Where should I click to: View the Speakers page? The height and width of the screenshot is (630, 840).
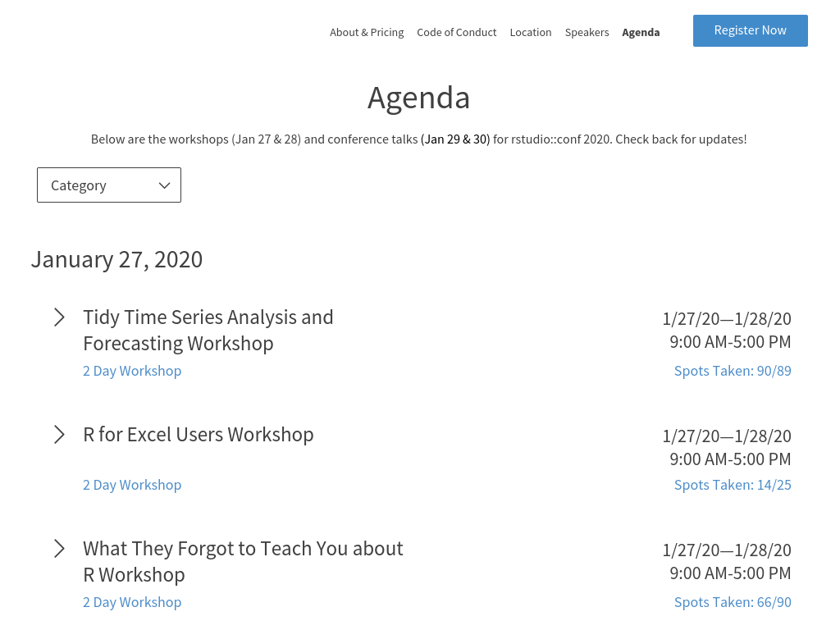pos(587,33)
